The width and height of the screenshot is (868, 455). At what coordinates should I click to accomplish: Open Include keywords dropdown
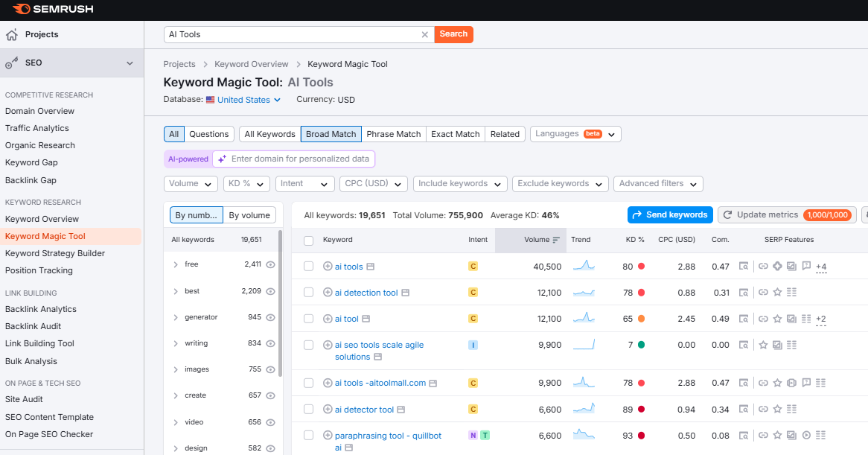(460, 184)
